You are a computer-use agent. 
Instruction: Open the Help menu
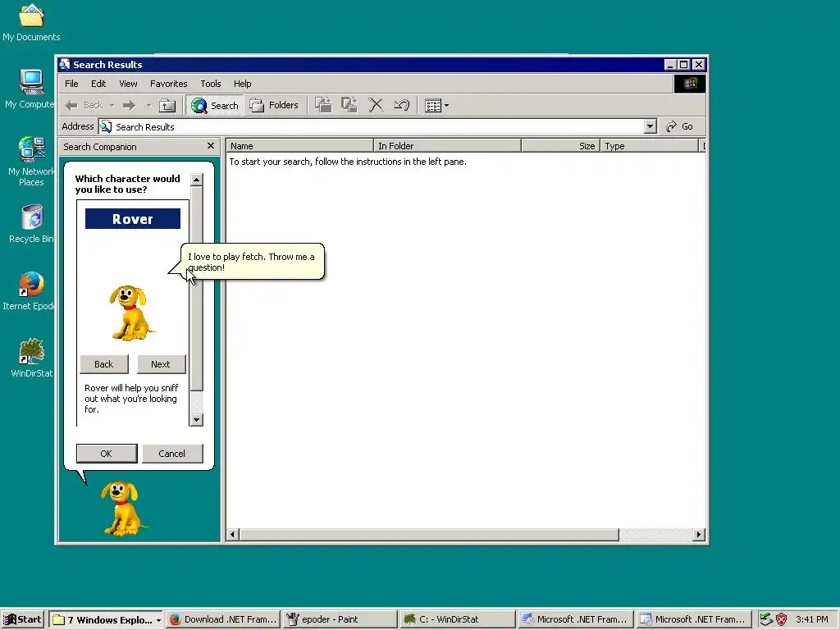[242, 84]
